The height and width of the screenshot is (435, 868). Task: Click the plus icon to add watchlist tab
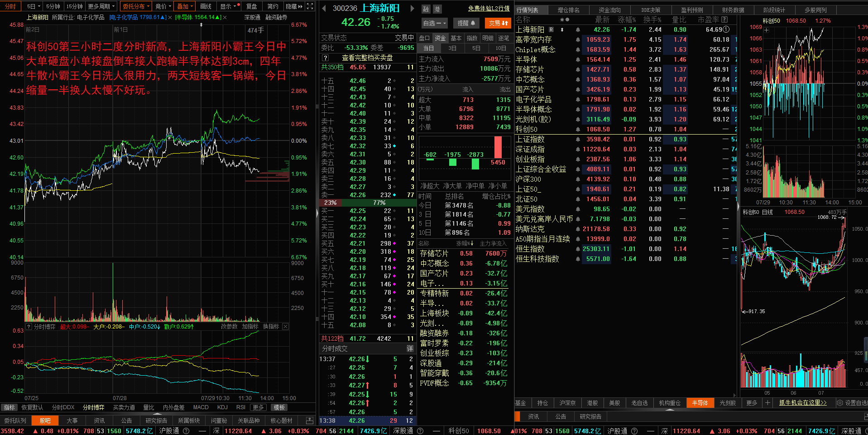pos(767,402)
